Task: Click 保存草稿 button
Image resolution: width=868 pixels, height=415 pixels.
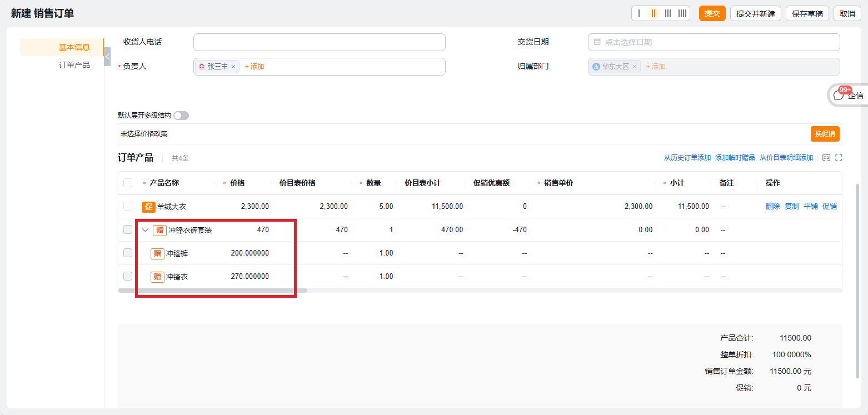Action: 807,13
